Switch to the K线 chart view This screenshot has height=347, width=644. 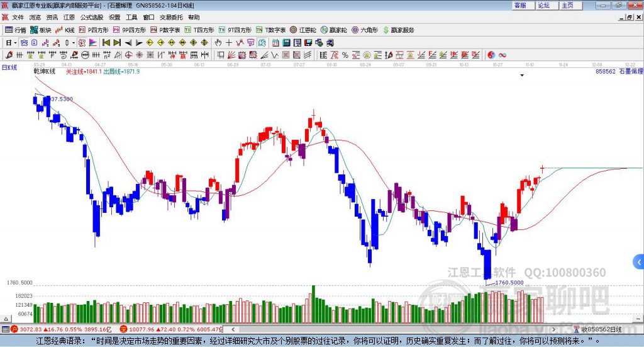[x=65, y=30]
